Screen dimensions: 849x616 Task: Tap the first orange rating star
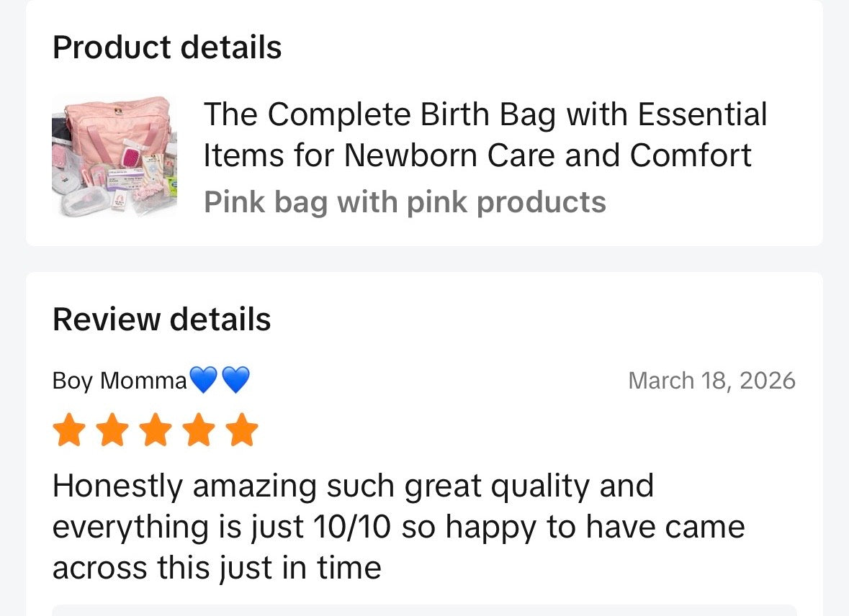coord(68,430)
